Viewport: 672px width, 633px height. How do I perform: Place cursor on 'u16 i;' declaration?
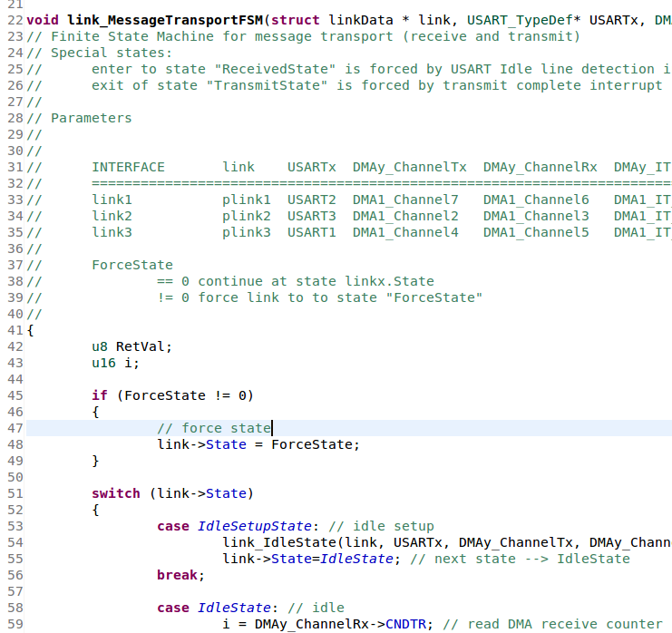point(115,363)
